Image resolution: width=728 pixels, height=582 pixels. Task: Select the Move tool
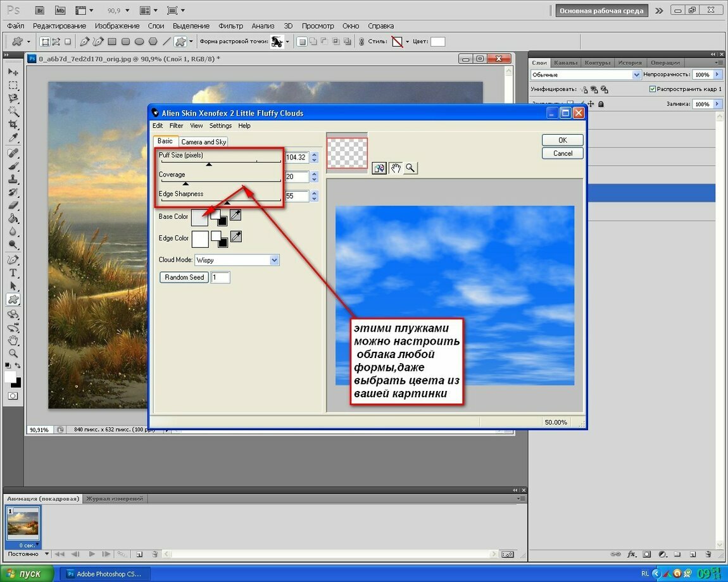(x=13, y=72)
